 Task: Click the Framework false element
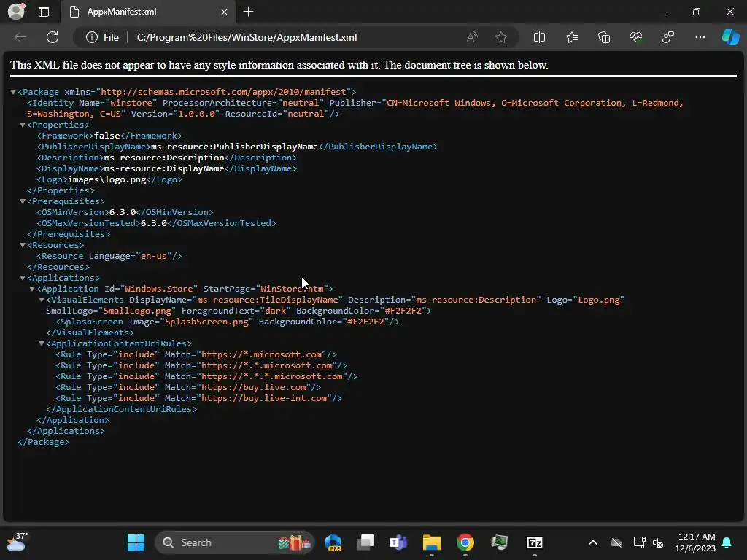[109, 136]
